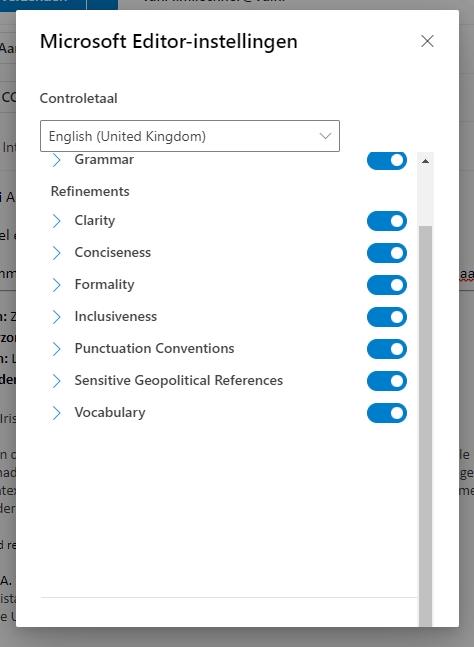
Task: Disable Sensitive Geopolitical References toggle
Action: point(387,381)
